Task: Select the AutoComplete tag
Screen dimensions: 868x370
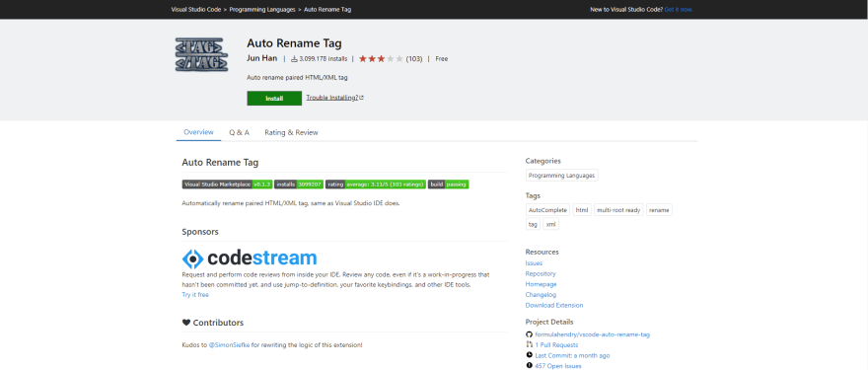Action: pos(547,210)
